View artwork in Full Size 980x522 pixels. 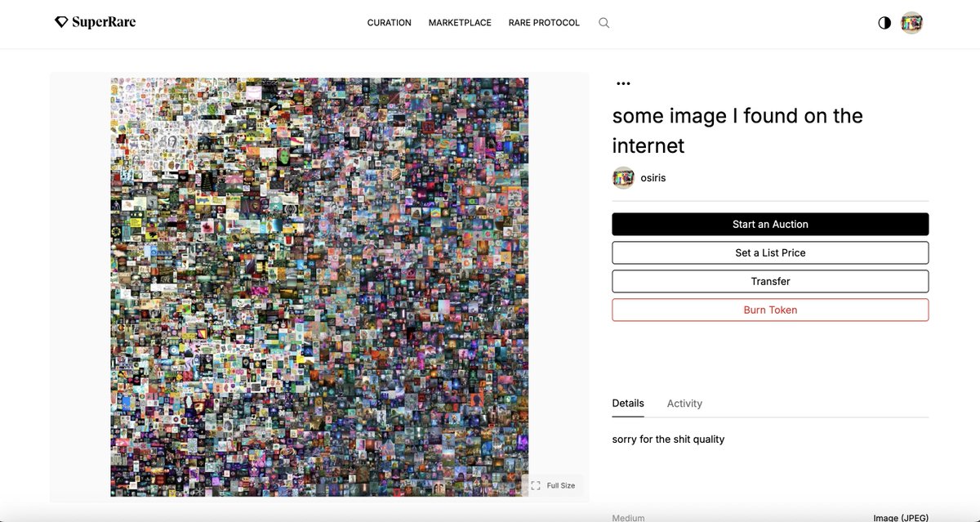pos(553,485)
